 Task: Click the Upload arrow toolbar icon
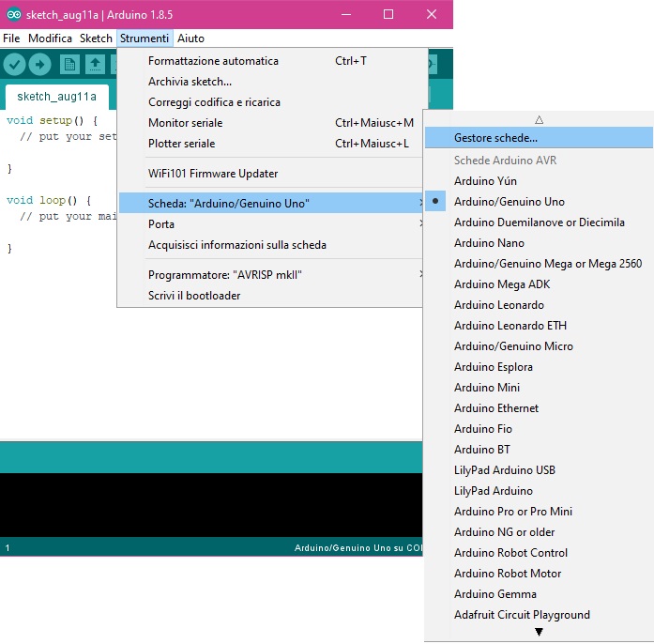pyautogui.click(x=40, y=65)
